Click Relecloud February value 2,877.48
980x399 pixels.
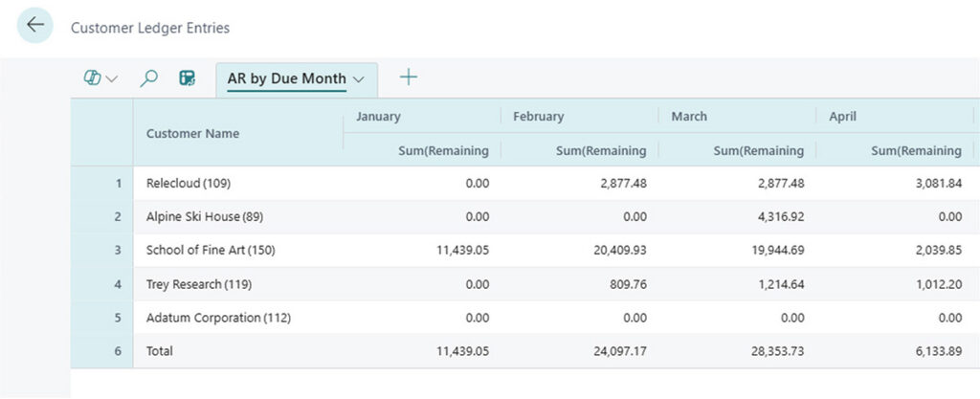pos(624,184)
